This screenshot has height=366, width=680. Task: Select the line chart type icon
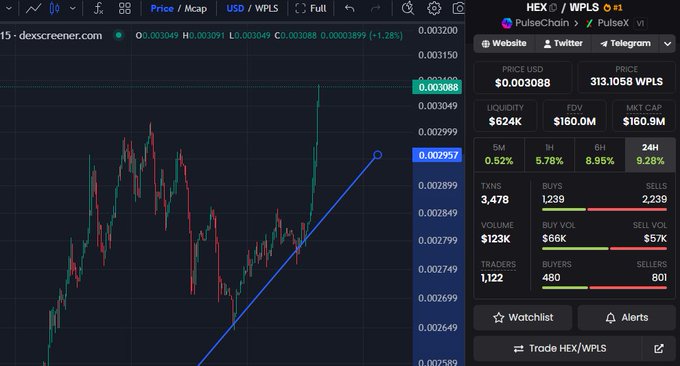pos(33,8)
